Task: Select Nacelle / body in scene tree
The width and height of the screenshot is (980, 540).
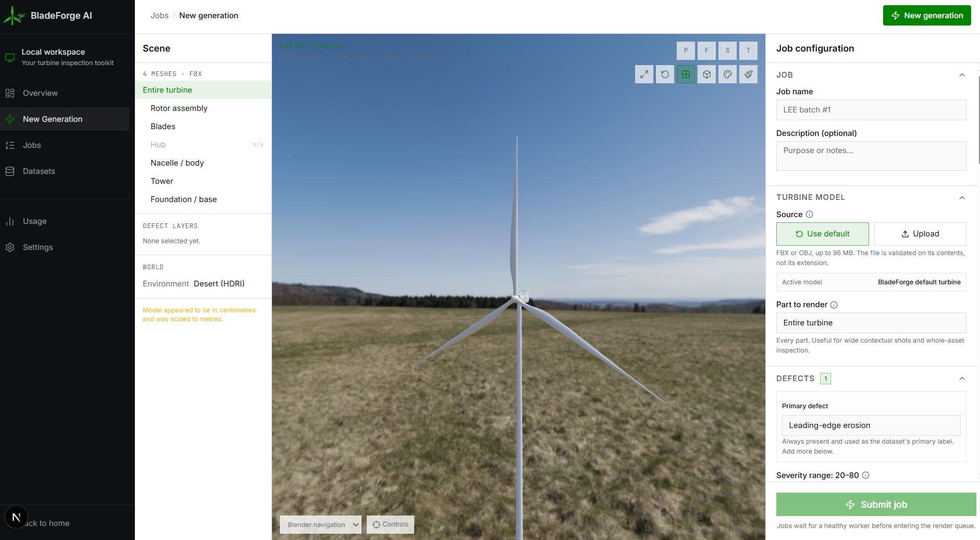Action: coord(203,163)
